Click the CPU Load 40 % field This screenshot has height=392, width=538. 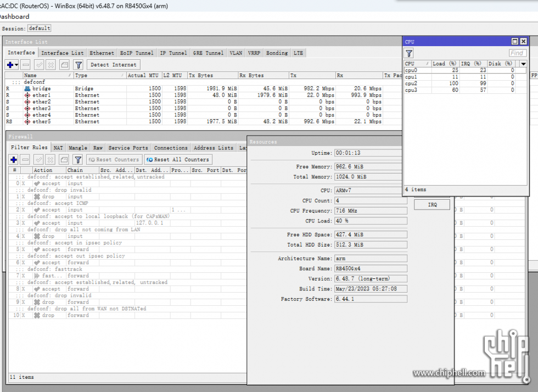point(371,221)
